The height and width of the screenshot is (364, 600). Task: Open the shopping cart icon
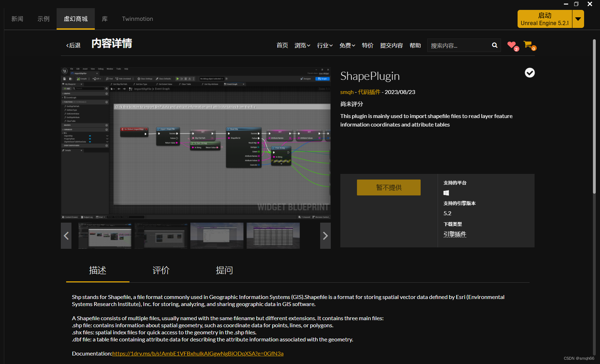click(x=528, y=45)
